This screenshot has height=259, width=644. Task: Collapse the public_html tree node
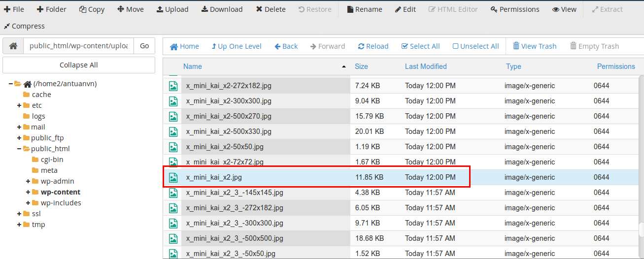19,149
